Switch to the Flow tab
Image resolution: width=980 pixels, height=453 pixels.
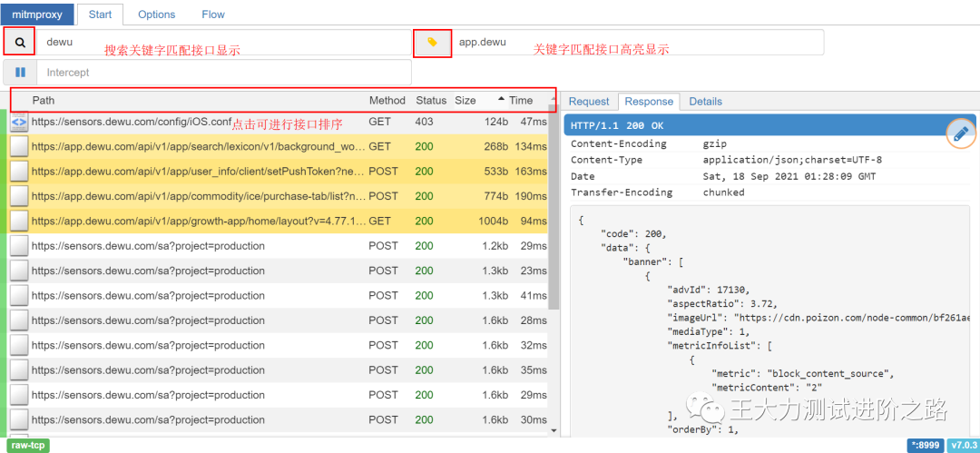pos(213,14)
